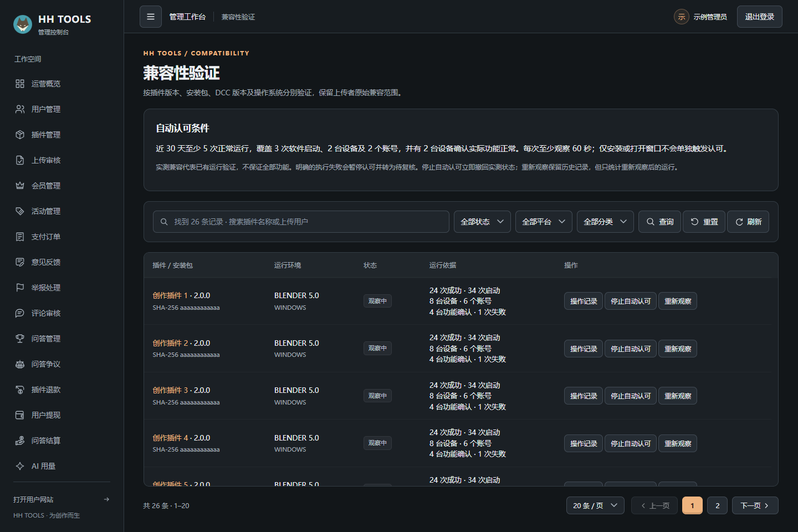The height and width of the screenshot is (532, 798).
Task: Click the 上传审核 file-check icon
Action: [x=20, y=160]
